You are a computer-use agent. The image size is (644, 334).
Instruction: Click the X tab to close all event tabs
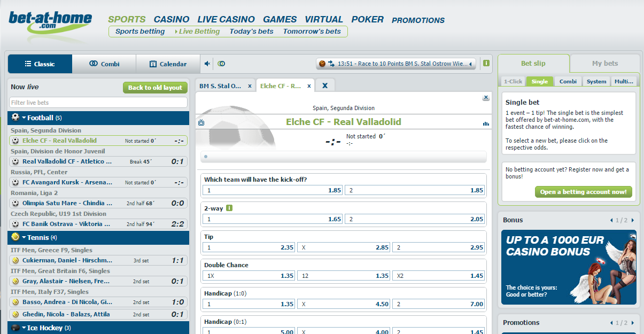click(x=325, y=86)
